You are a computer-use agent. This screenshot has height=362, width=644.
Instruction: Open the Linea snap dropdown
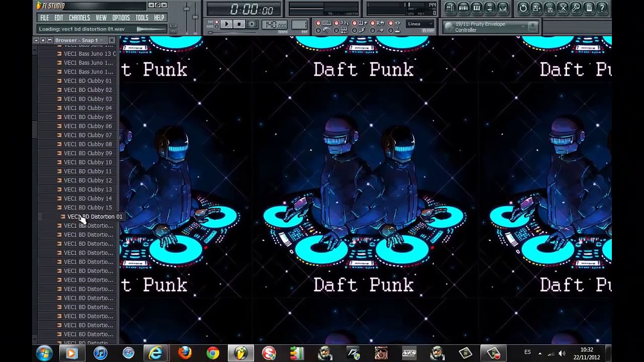tap(420, 24)
